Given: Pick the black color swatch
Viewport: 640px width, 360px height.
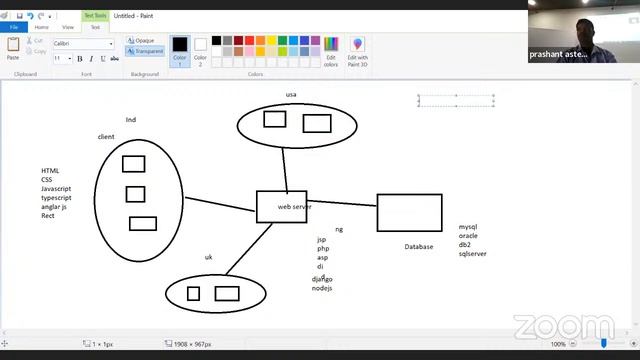Looking at the screenshot, I should click(217, 40).
